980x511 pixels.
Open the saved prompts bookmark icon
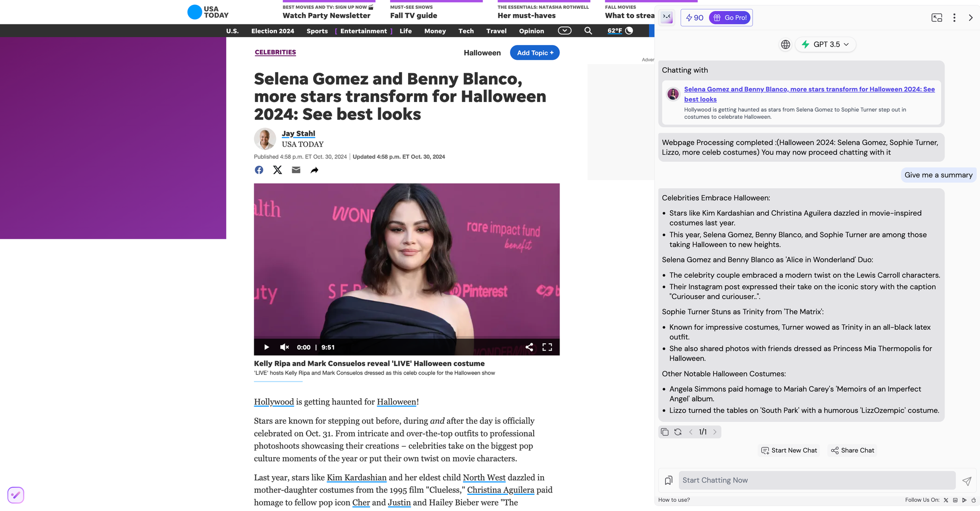[x=668, y=481]
